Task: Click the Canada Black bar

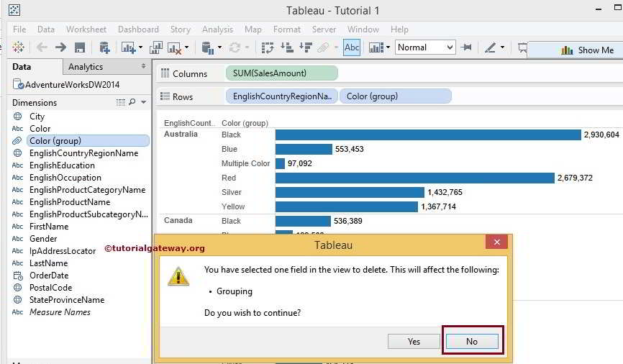Action: point(303,221)
